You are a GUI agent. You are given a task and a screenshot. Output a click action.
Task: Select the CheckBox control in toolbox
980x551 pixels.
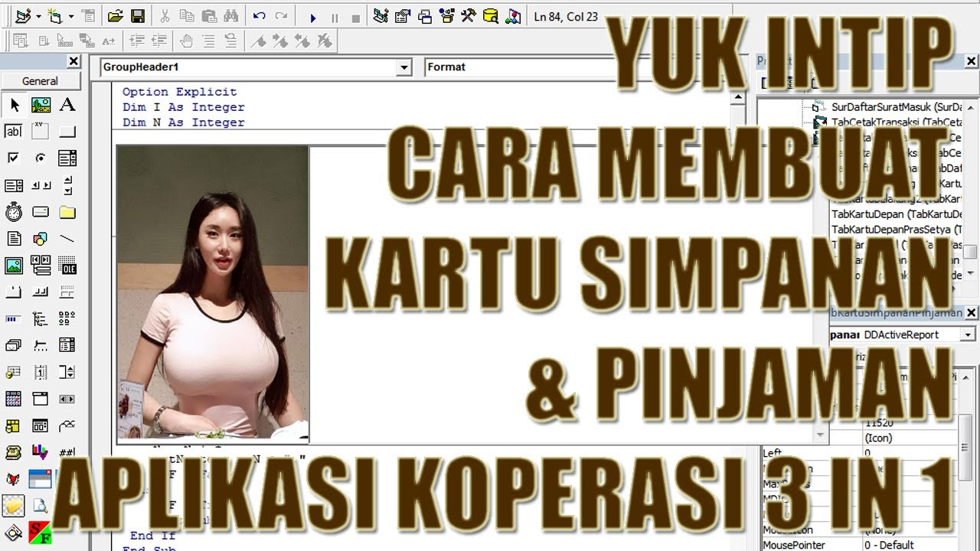coord(14,158)
